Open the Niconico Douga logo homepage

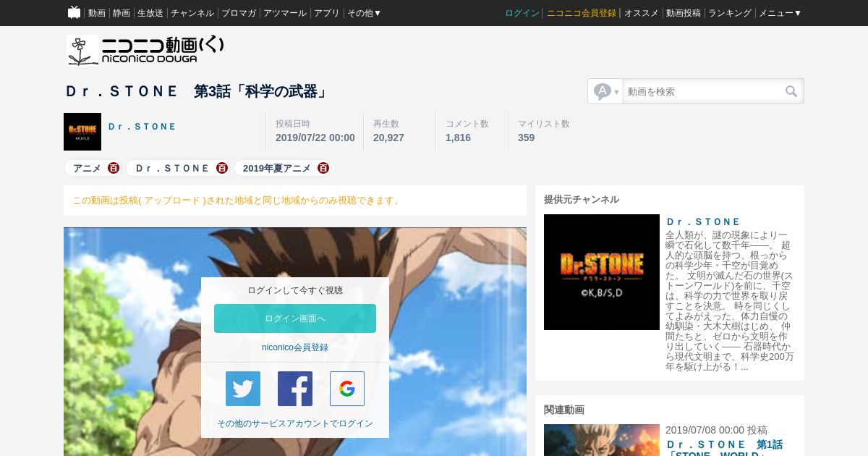[145, 50]
